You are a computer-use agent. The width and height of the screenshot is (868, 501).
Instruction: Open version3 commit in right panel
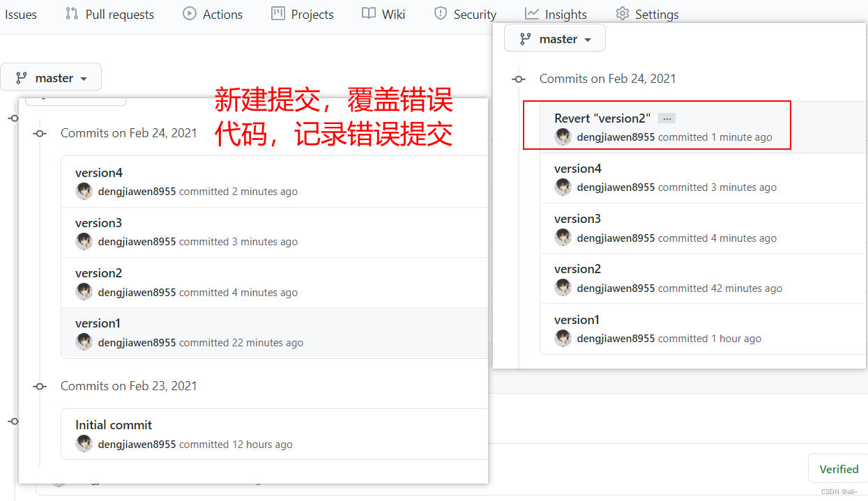pos(578,219)
